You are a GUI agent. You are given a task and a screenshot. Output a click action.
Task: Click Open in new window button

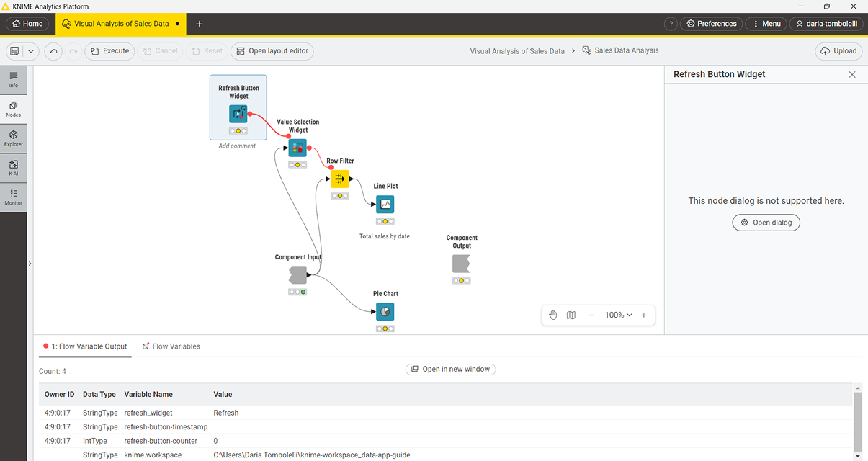point(450,369)
